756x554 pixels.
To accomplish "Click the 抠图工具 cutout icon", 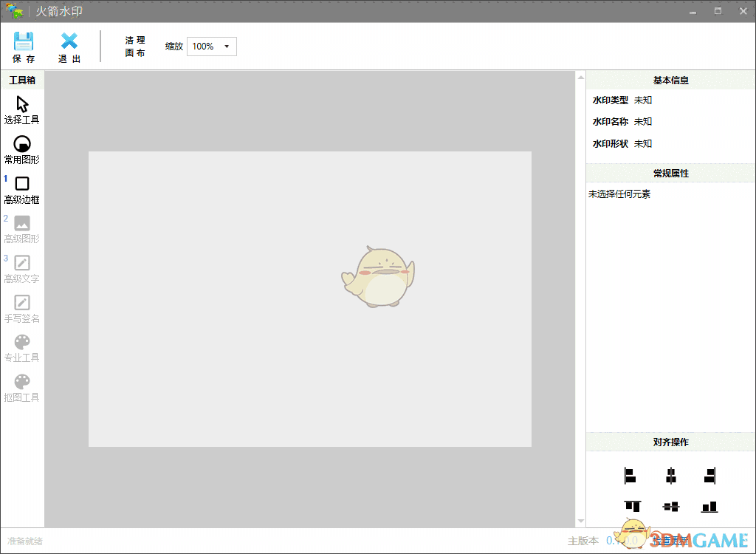I will tap(22, 383).
